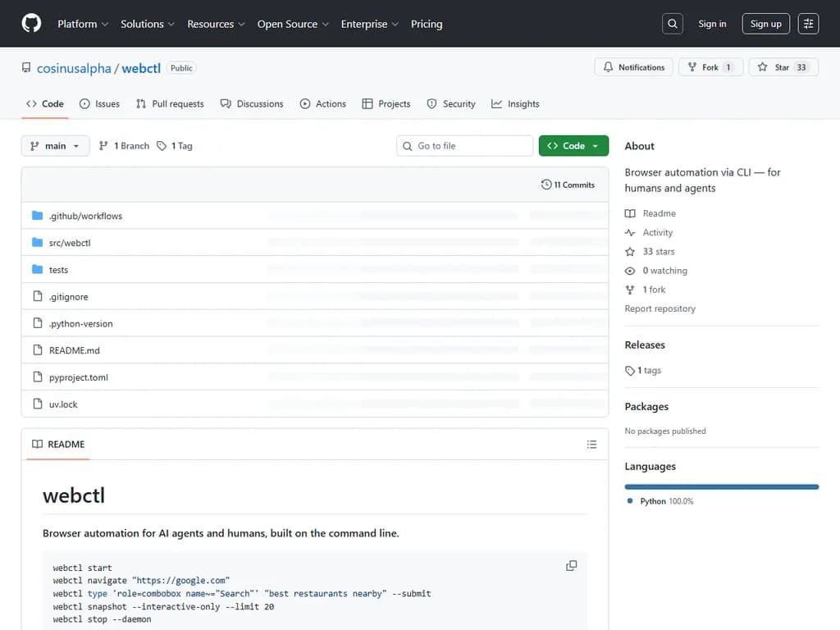The height and width of the screenshot is (630, 840).
Task: Click the Python language color bar
Action: 722,486
